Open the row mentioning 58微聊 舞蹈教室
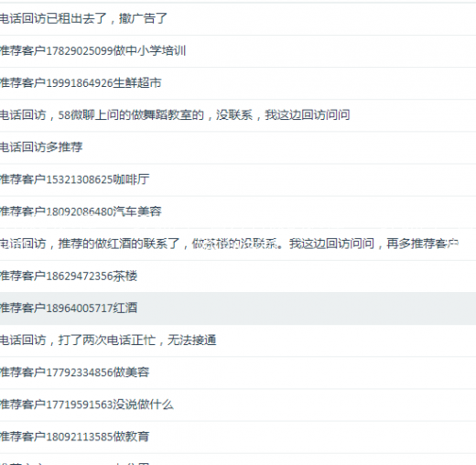The height and width of the screenshot is (465, 476). [238, 115]
